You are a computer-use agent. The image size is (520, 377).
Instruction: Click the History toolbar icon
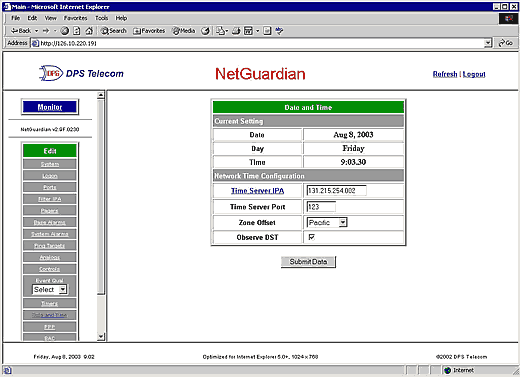tap(206, 31)
